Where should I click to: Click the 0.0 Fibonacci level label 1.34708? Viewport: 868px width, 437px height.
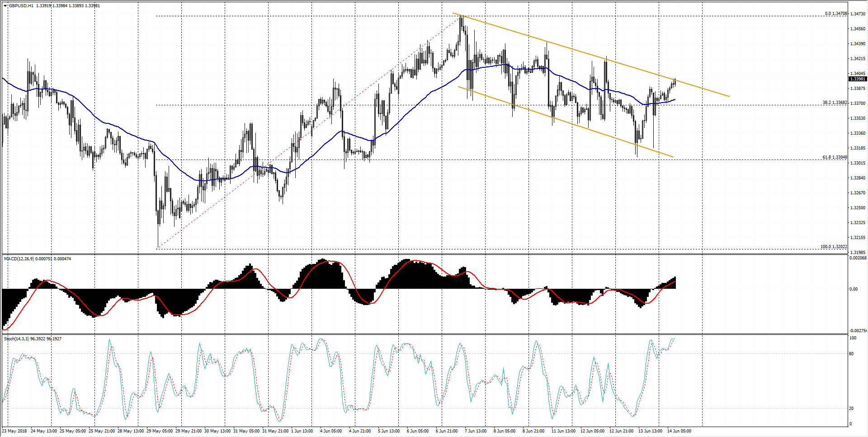point(835,14)
